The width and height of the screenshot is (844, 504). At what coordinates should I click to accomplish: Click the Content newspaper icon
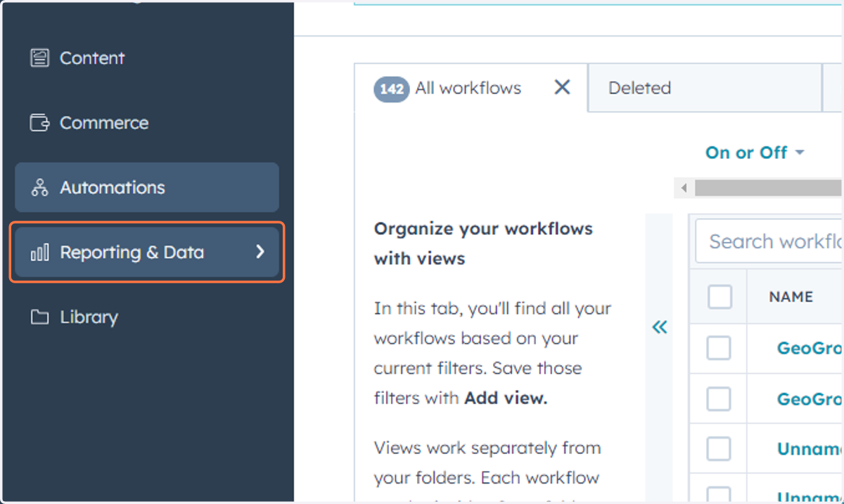(40, 58)
